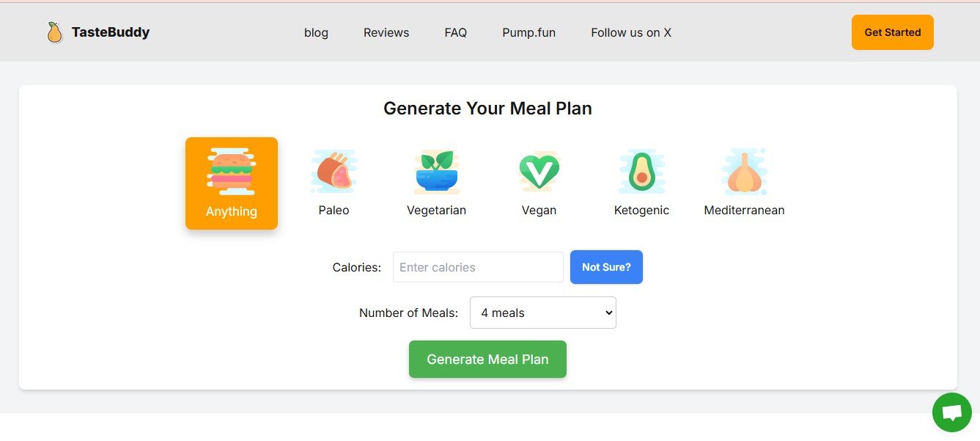Select the Mediterranean garlic icon
This screenshot has height=441, width=980.
pos(744,172)
